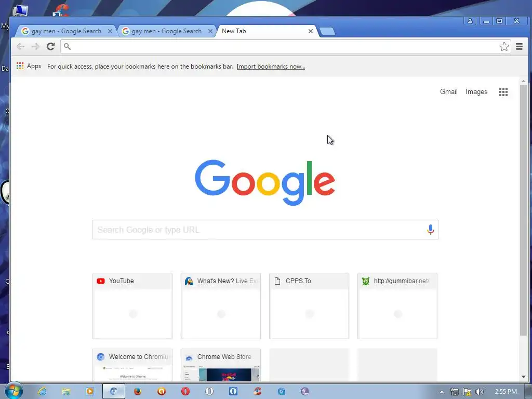This screenshot has width=532, height=399.
Task: Launch Internet Explorer from the taskbar
Action: pyautogui.click(x=42, y=392)
